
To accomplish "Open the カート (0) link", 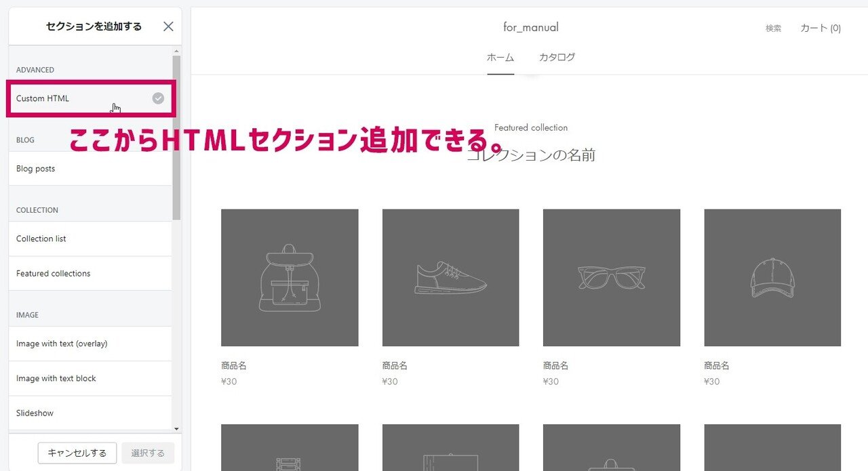I will (821, 28).
